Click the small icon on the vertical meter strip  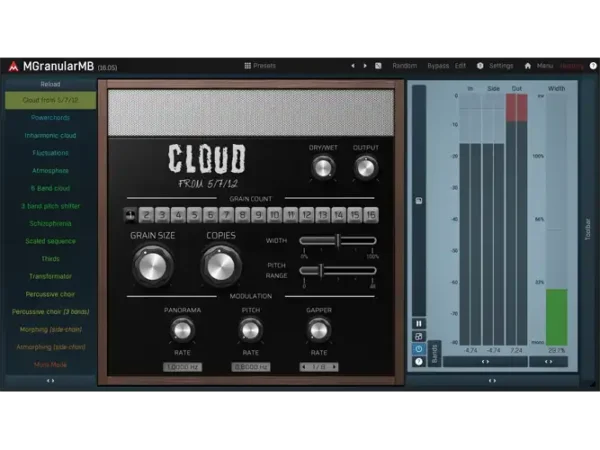click(x=419, y=201)
